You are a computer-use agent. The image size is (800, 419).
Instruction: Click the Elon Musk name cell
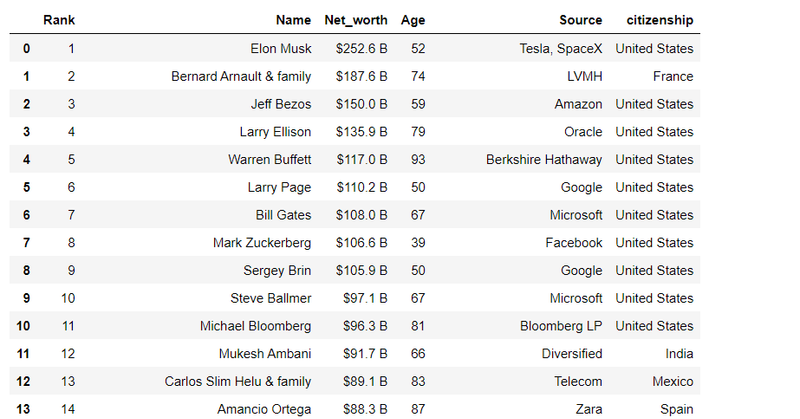(x=281, y=48)
